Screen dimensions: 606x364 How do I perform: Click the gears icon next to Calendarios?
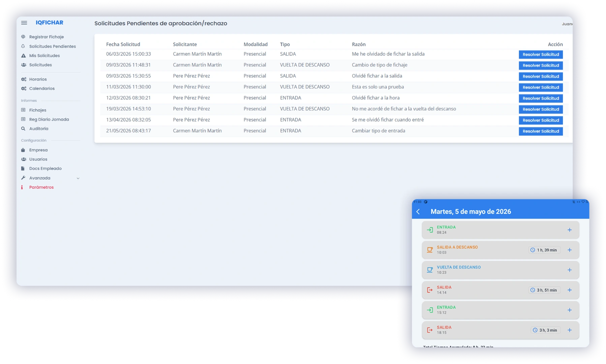point(24,88)
